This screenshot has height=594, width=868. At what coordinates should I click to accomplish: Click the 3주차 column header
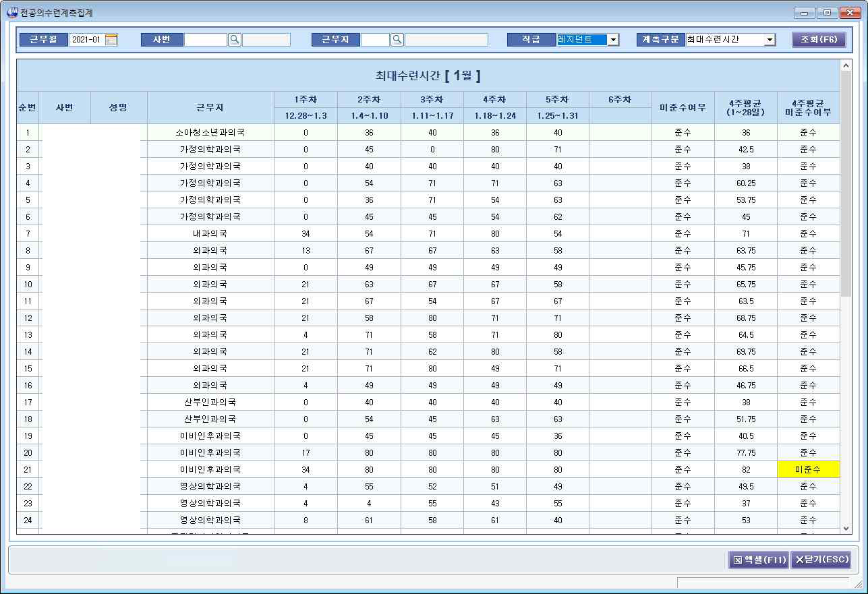[432, 100]
